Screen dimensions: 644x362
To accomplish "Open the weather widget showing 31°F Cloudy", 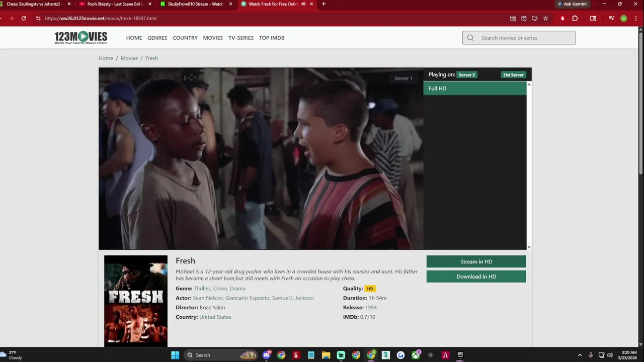I will tap(12, 355).
